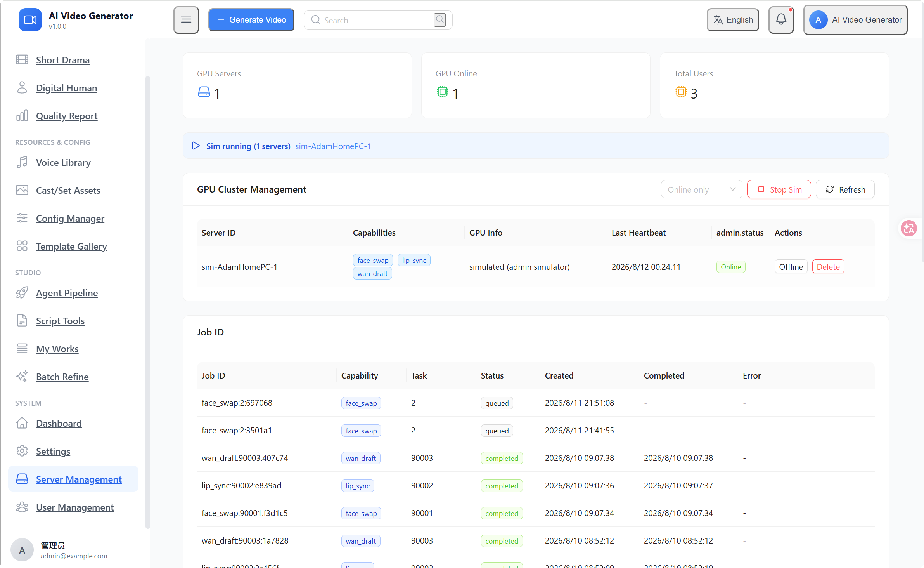Click the Batch Refine sparkle icon
The height and width of the screenshot is (568, 924).
click(22, 377)
